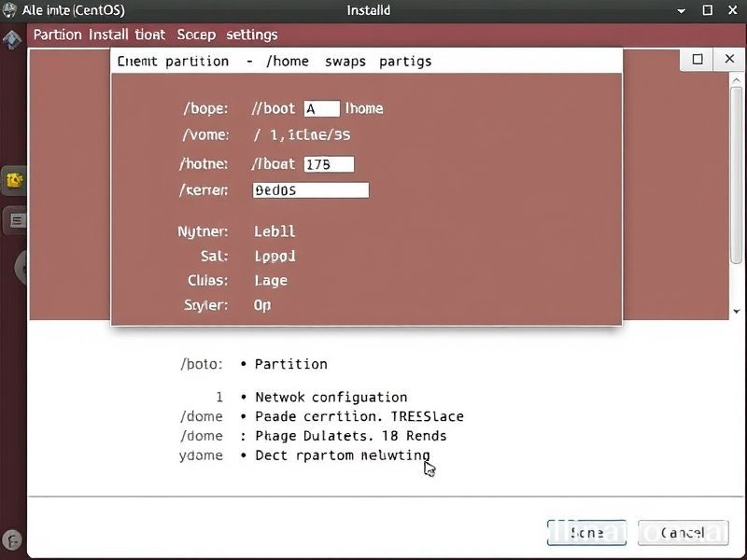This screenshot has height=560, width=747.
Task: Click the vertical scrollbar thumb
Action: [x=737, y=175]
